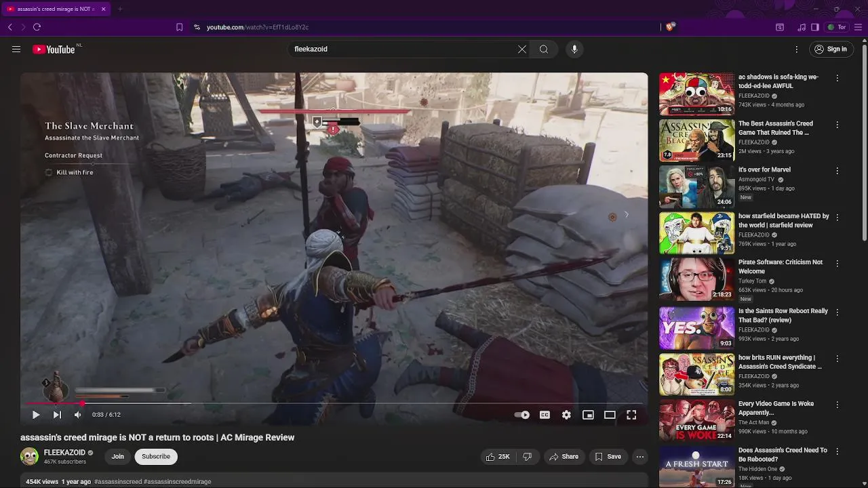Image resolution: width=868 pixels, height=488 pixels.
Task: Save the video to a playlist
Action: coord(608,457)
